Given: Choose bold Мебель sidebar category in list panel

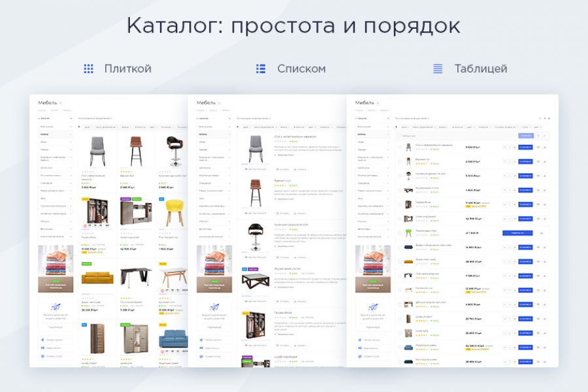Looking at the screenshot, I should point(214,135).
